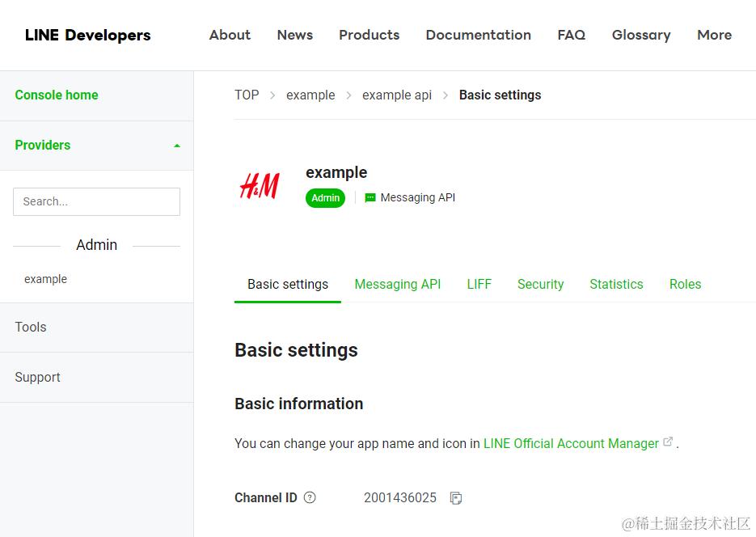Open the About menu item

pyautogui.click(x=230, y=36)
